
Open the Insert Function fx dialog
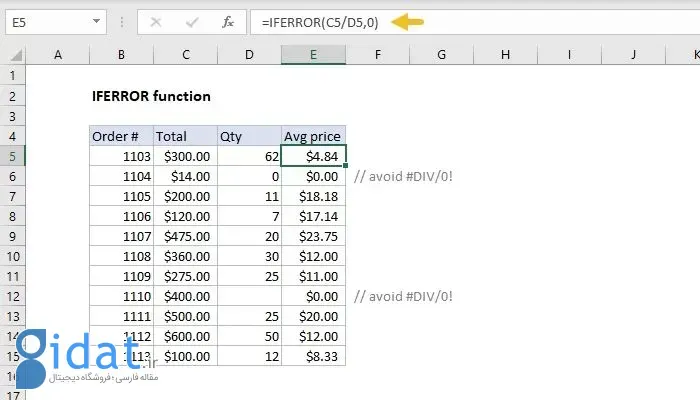(228, 21)
